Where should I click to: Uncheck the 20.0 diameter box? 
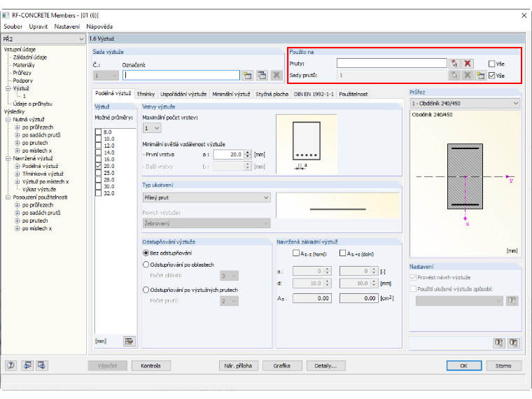point(99,166)
